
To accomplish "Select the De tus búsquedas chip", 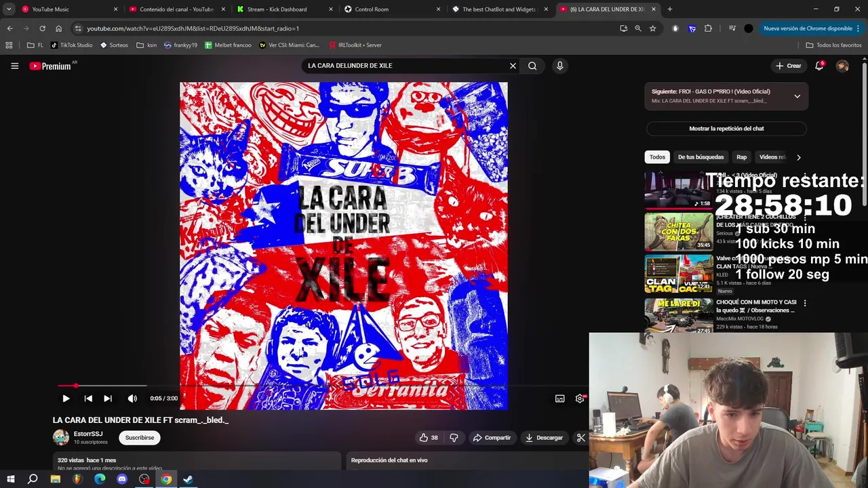I will (x=701, y=157).
